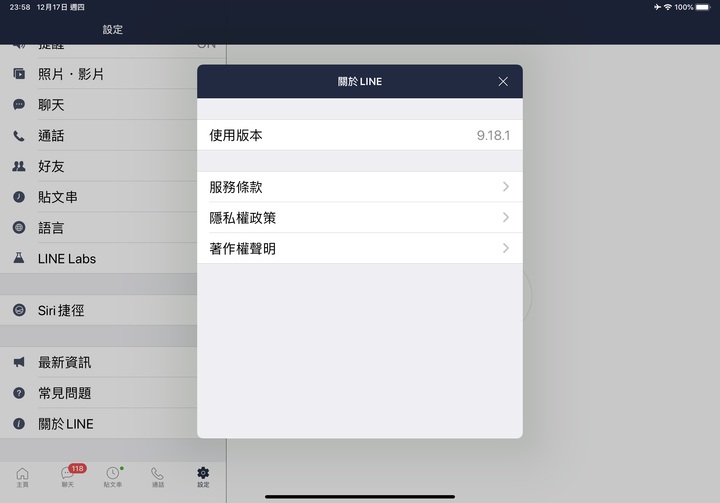Image resolution: width=720 pixels, height=503 pixels.
Task: Tap the 關於 LINE dialog title
Action: pyautogui.click(x=360, y=82)
